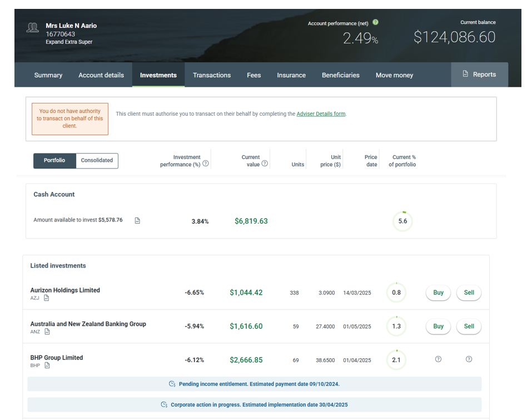Viewport: 527px width, 420px height.
Task: Buy Aurizon Holdings Limited shares
Action: pos(438,293)
